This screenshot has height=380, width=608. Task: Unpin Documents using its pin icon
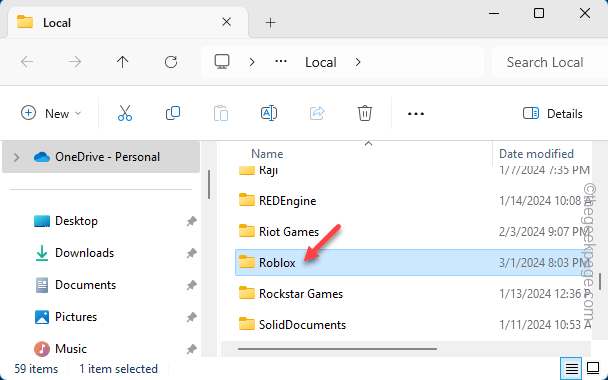pos(192,285)
